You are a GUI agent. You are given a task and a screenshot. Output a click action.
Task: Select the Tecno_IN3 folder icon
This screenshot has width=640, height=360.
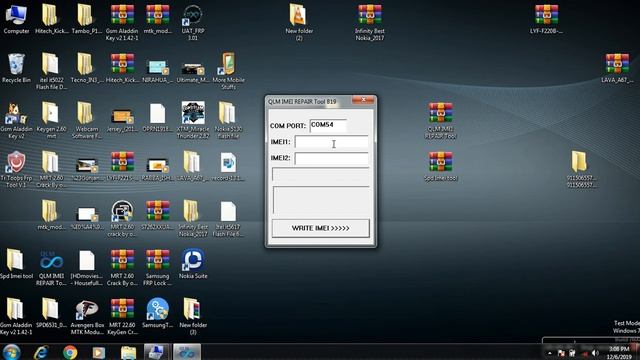click(86, 68)
